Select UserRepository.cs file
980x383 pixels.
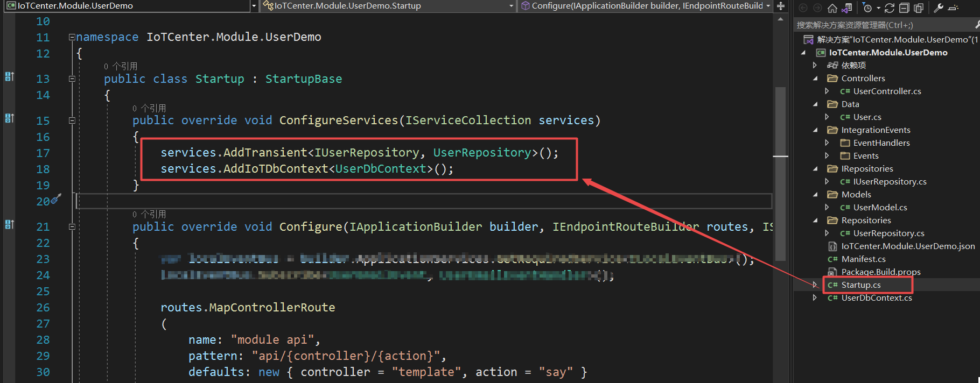pyautogui.click(x=888, y=233)
